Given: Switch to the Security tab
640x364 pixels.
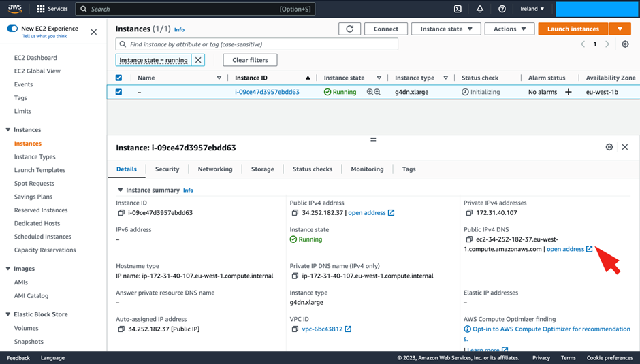Looking at the screenshot, I should point(167,169).
